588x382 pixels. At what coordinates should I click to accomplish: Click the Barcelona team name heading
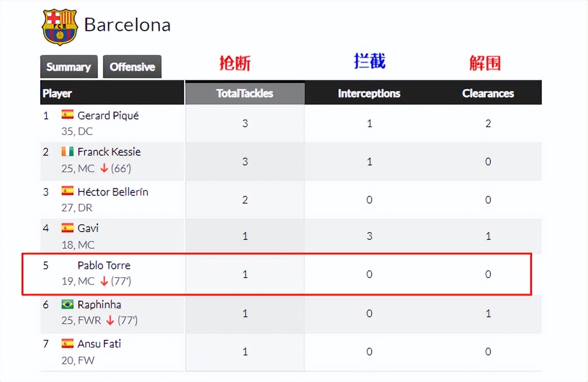pyautogui.click(x=127, y=25)
